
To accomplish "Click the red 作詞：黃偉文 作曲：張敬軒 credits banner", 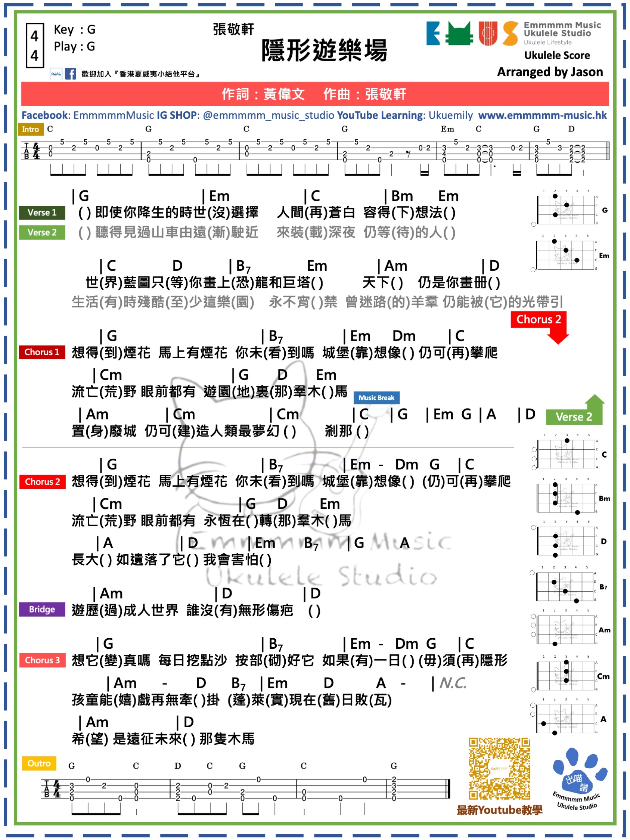I will pos(315,93).
